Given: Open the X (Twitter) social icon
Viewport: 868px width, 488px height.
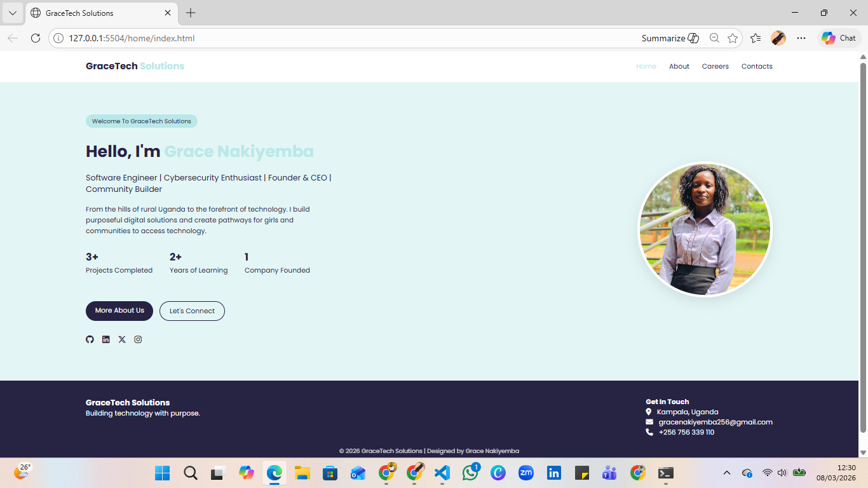Looking at the screenshot, I should 122,339.
